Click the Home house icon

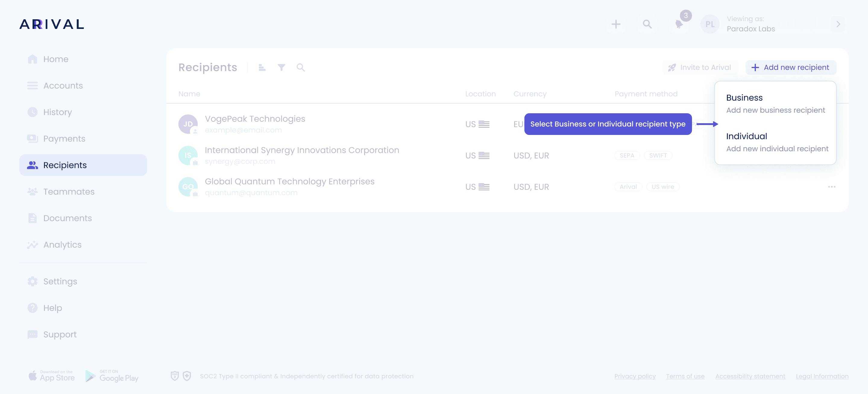(x=32, y=59)
